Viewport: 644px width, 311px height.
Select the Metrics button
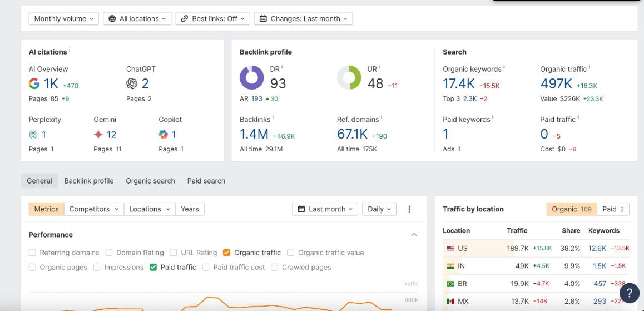(x=46, y=209)
